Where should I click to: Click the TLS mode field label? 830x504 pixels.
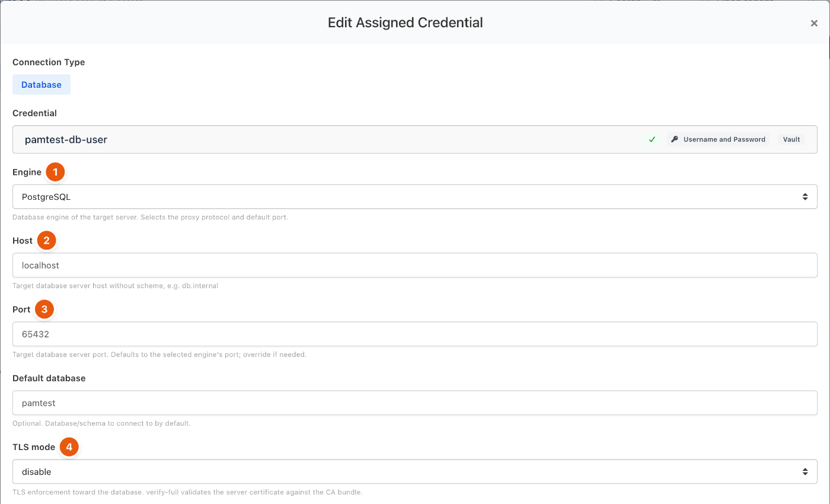(x=34, y=447)
